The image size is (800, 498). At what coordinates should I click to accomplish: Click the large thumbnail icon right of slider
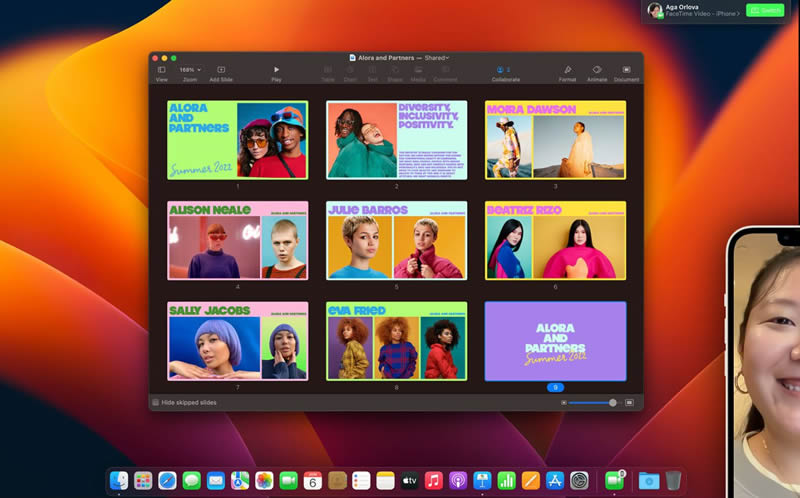point(630,403)
